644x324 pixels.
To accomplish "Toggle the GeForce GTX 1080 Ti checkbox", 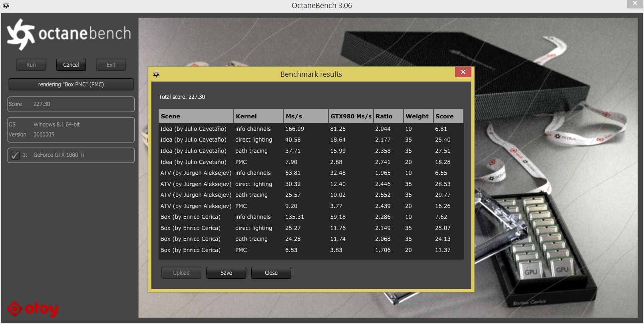I will pos(15,155).
